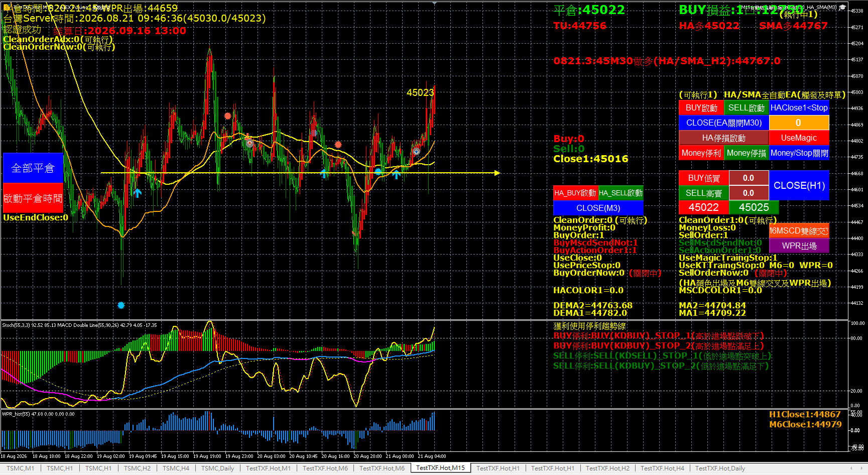The image size is (868, 475).
Task: Click the 獲利使用停利趨勢線 heading
Action: coord(589,326)
